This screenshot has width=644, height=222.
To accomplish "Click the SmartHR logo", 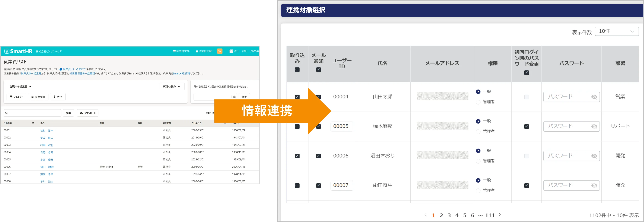I will coord(18,51).
